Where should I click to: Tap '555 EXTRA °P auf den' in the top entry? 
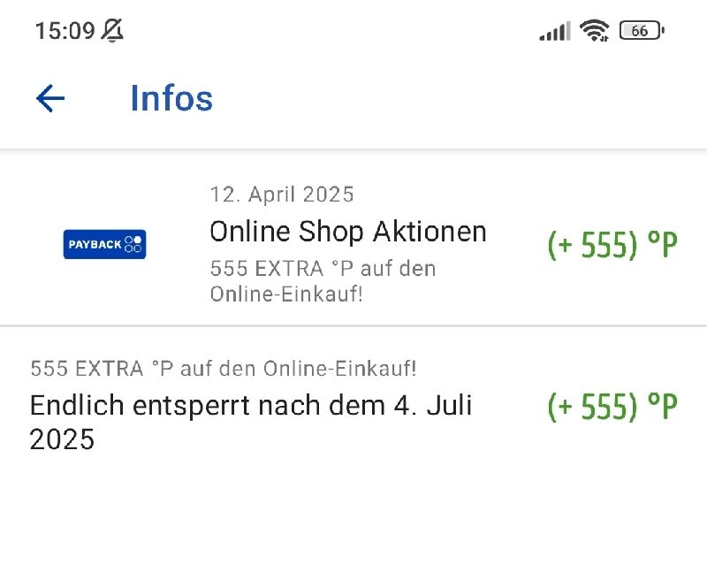point(323,269)
